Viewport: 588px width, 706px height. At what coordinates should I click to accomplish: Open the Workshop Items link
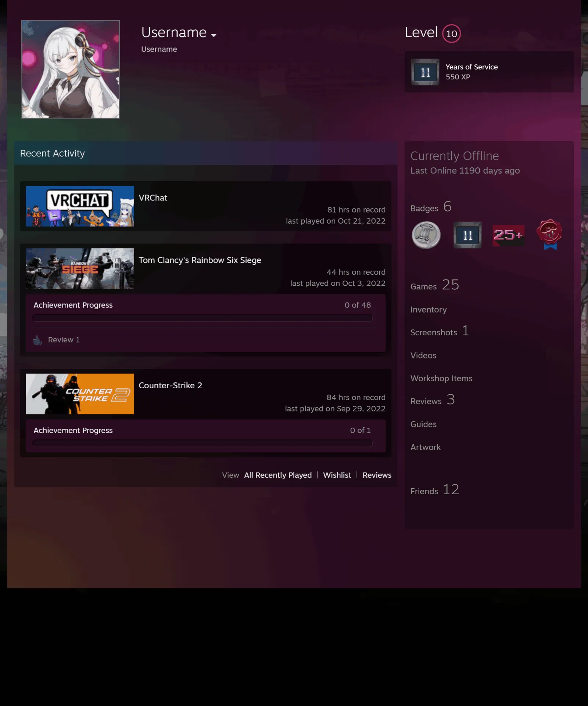point(441,378)
